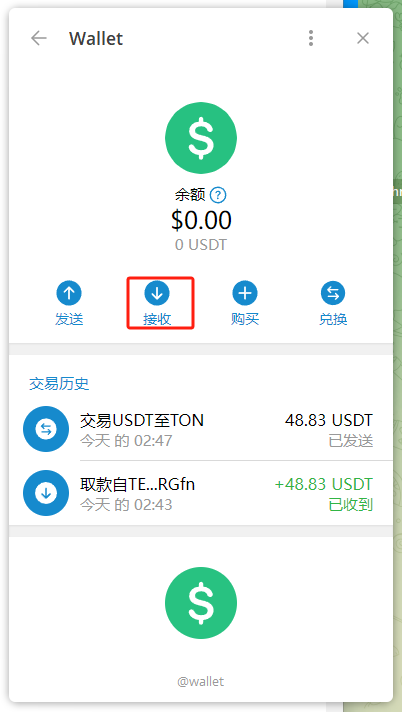Click the balance help question mark icon
The image size is (402, 712).
(218, 196)
